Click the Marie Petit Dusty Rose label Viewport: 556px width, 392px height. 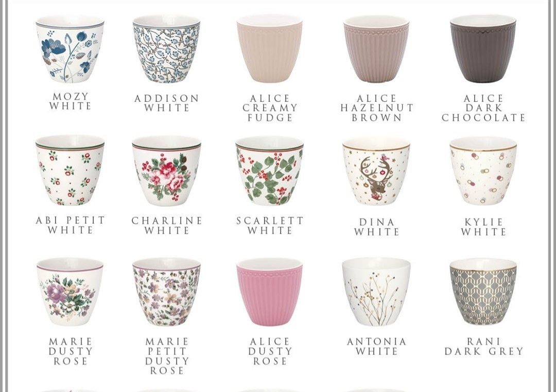pos(167,356)
